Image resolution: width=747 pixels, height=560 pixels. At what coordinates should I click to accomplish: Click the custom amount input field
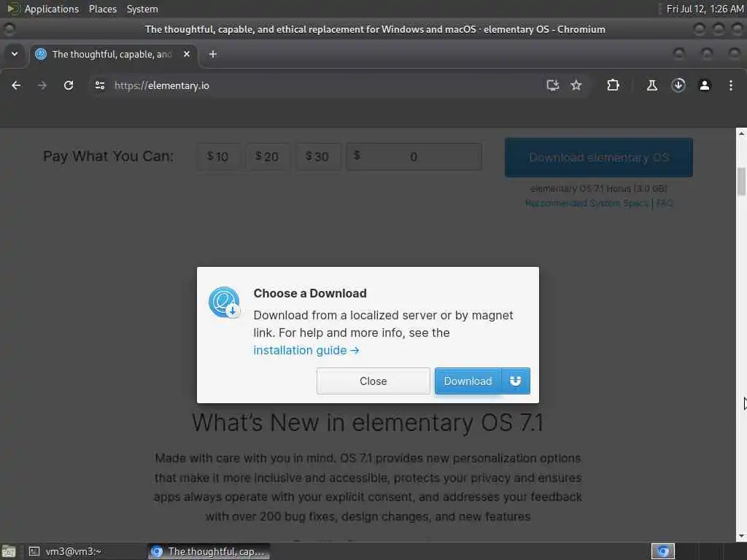[x=414, y=157]
